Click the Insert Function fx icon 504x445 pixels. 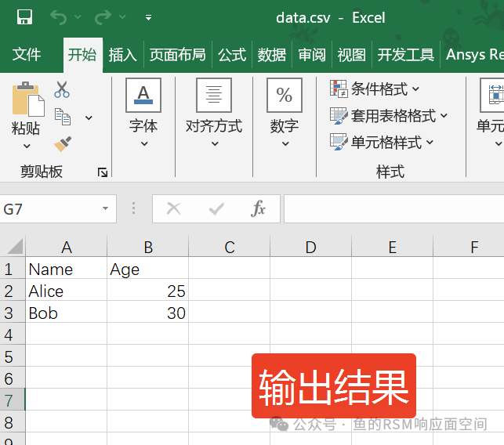258,208
